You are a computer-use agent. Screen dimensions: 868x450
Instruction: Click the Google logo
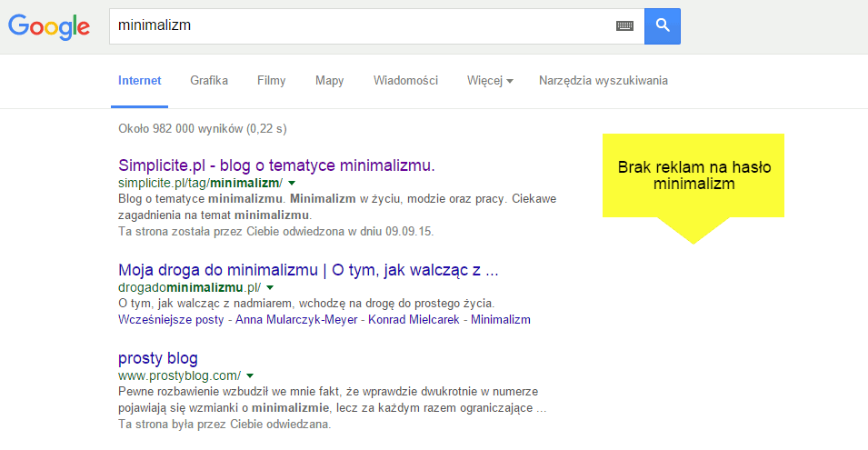[49, 26]
